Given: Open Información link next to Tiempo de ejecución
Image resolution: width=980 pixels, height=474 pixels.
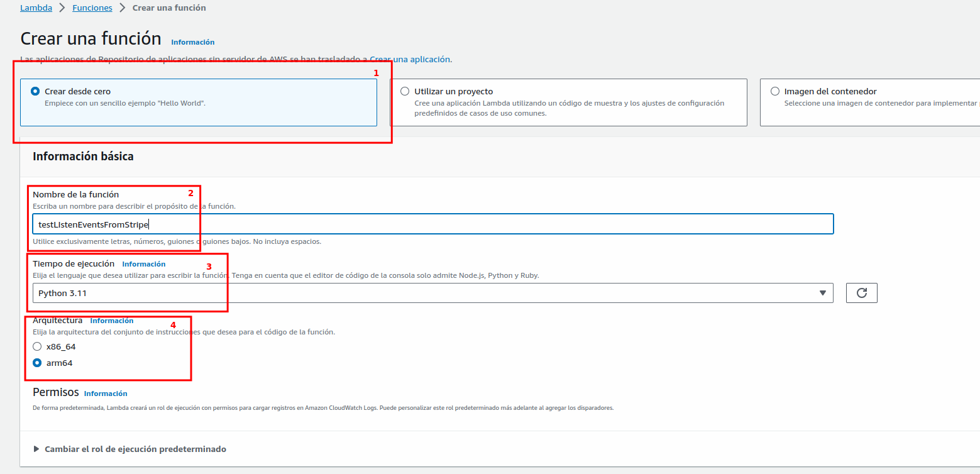Looking at the screenshot, I should pos(144,264).
